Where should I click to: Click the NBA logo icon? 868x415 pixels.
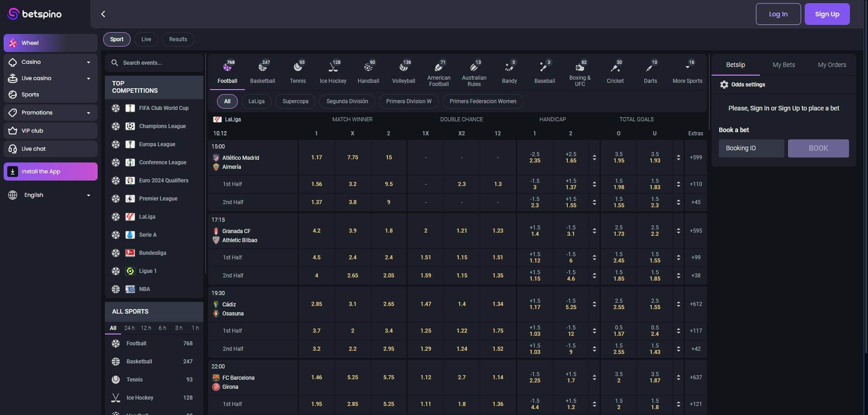tap(130, 289)
